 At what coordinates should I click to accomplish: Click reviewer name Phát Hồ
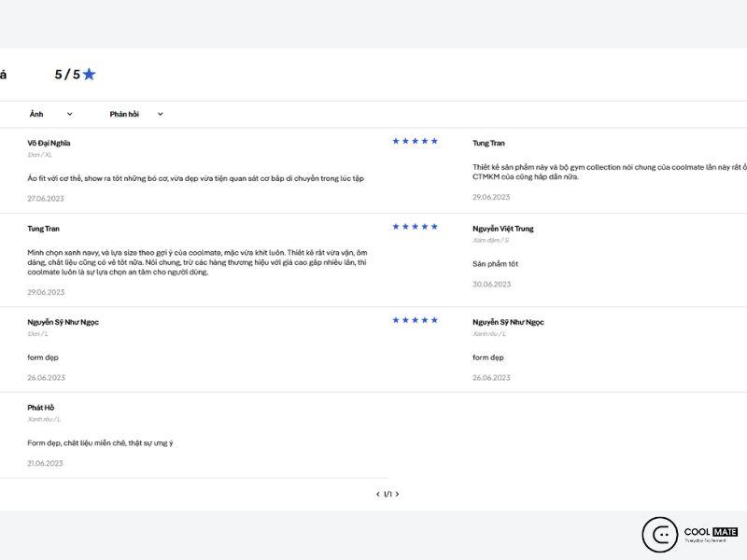pyautogui.click(x=41, y=408)
